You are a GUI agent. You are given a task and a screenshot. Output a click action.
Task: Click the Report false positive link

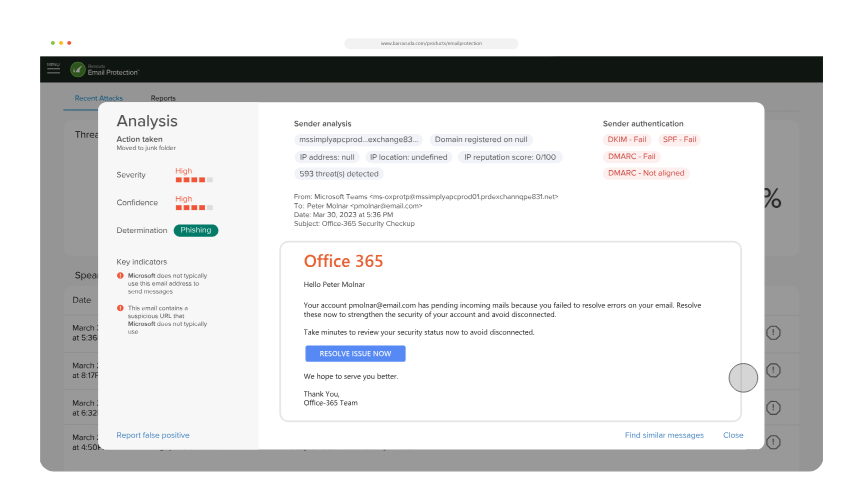pyautogui.click(x=152, y=435)
